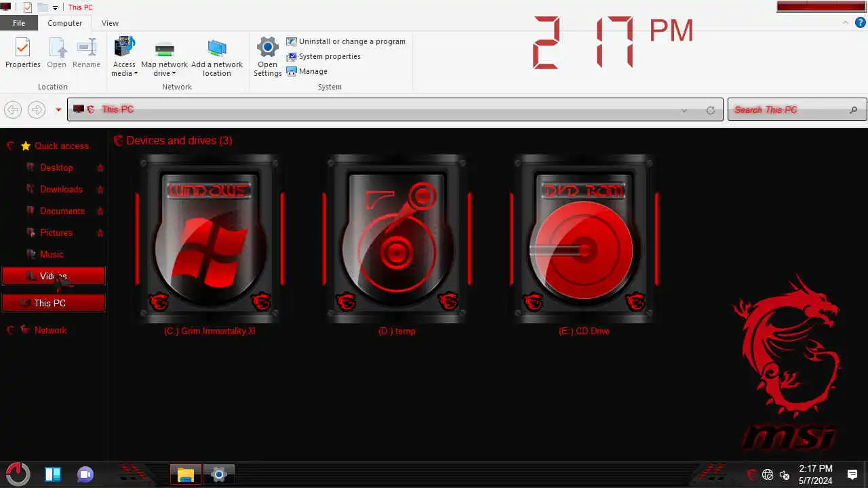This screenshot has width=868, height=488.
Task: Refresh the This PC address bar
Action: point(711,110)
